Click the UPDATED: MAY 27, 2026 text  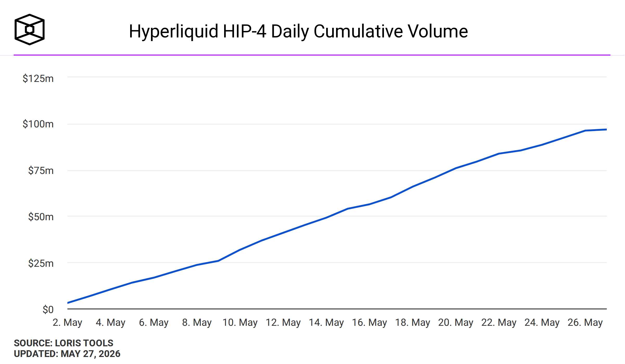point(67,354)
